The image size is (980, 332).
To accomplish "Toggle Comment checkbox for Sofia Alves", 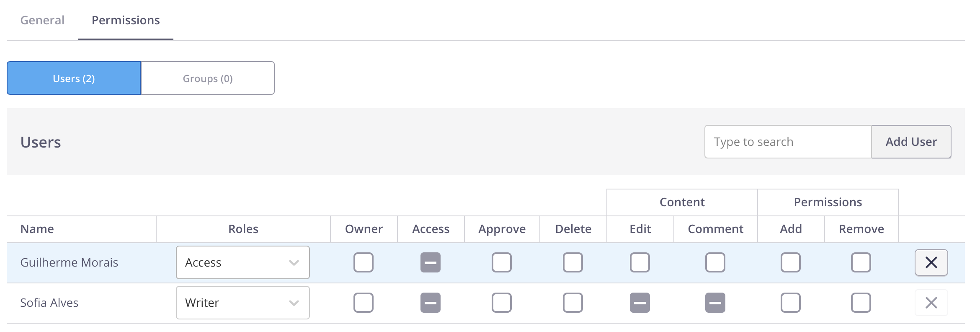I will pyautogui.click(x=715, y=303).
